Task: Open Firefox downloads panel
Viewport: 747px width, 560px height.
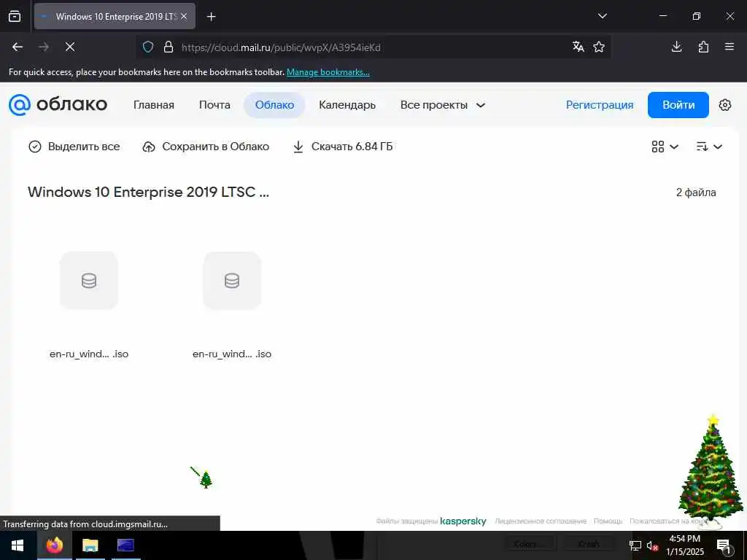Action: click(676, 47)
